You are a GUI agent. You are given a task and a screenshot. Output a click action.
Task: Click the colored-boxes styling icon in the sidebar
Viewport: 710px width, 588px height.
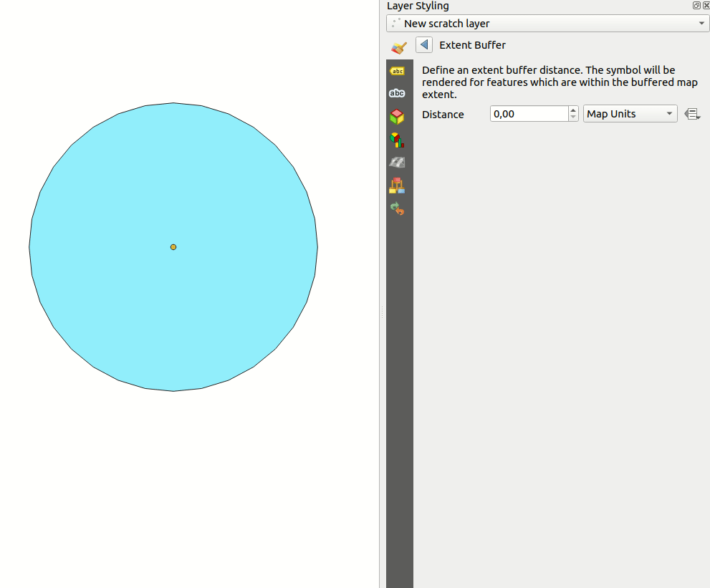coord(398,185)
